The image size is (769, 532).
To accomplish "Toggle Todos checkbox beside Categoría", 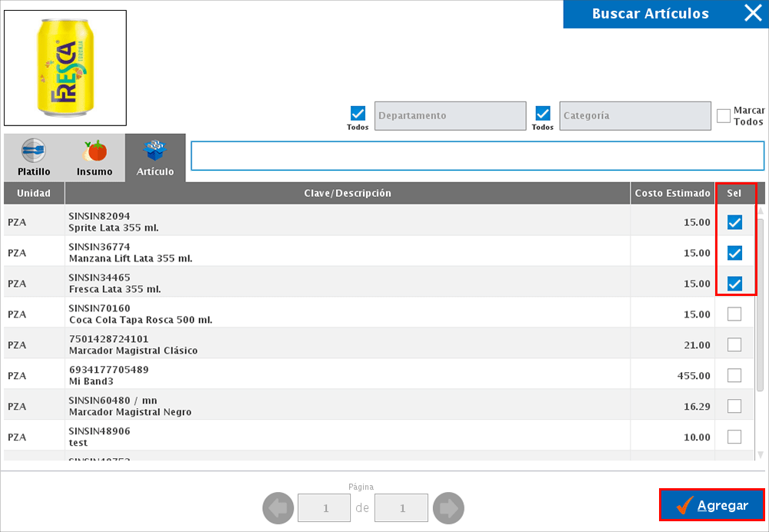I will click(543, 113).
